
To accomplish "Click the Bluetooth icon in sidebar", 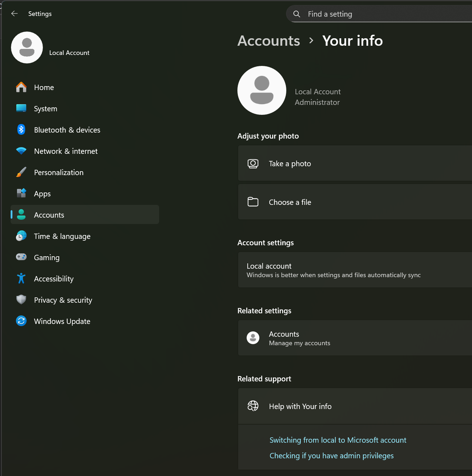I will 21,130.
